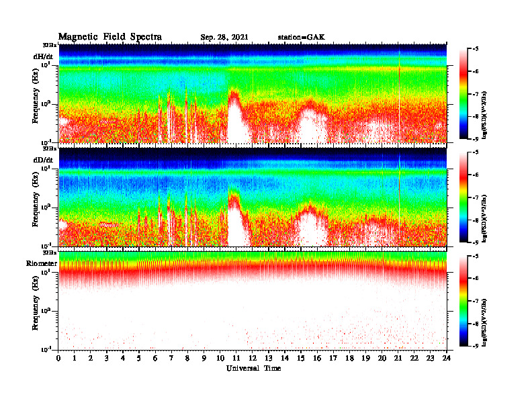Click the hour "1" tick label
The image size is (532, 411).
coord(75,359)
